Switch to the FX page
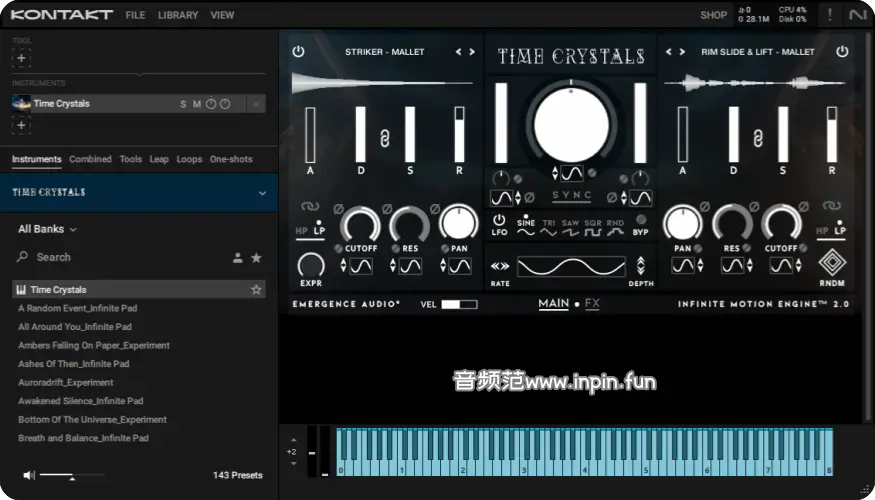 [x=592, y=304]
